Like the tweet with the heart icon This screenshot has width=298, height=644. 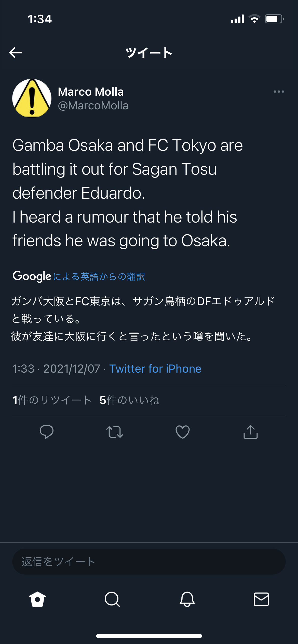click(x=183, y=432)
